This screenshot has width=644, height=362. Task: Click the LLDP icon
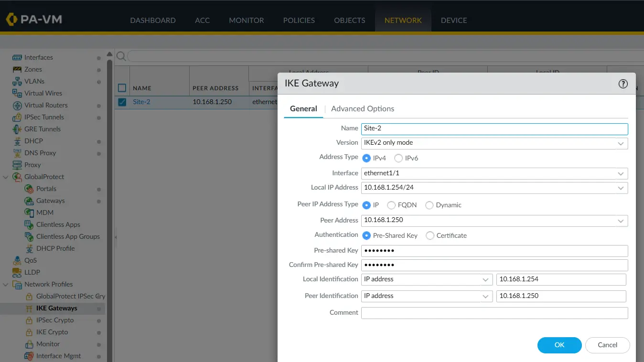17,272
